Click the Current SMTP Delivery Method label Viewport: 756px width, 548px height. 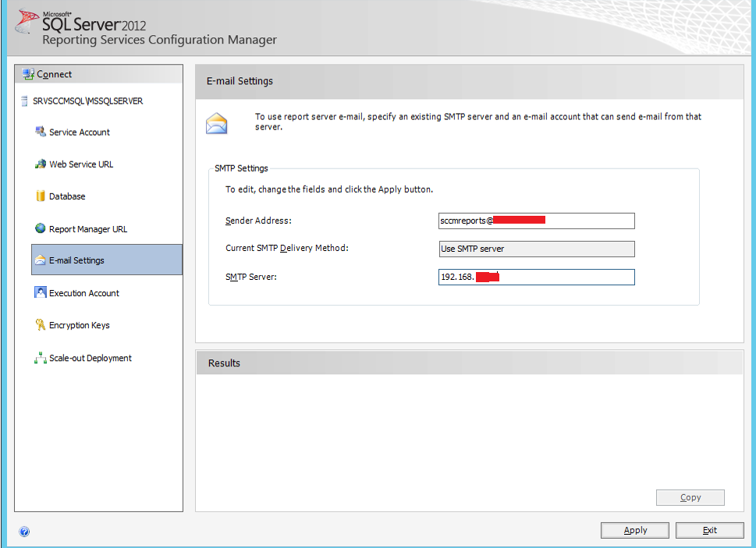[x=287, y=248]
